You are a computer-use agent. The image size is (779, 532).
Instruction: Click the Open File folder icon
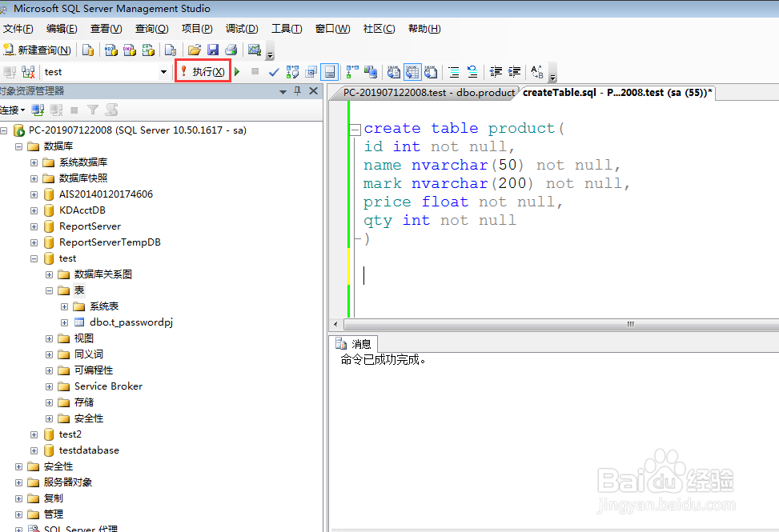point(195,50)
